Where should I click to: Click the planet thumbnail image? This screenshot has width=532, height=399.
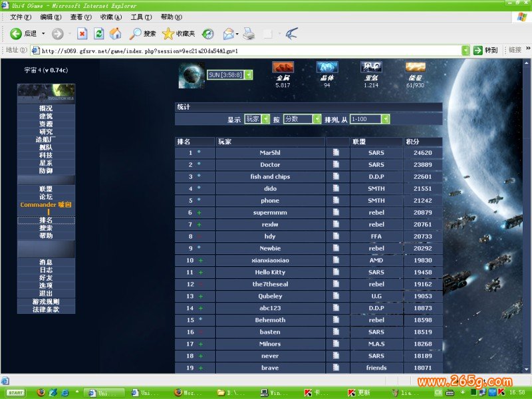192,75
